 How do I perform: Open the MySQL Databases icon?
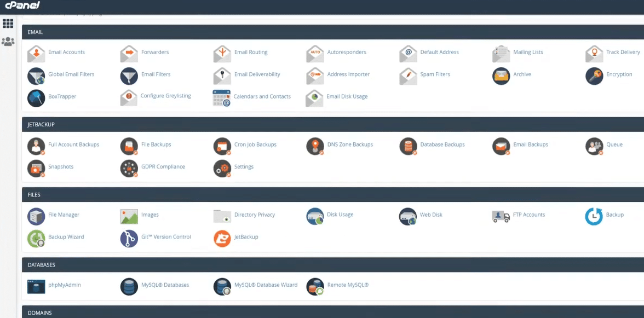(x=129, y=286)
